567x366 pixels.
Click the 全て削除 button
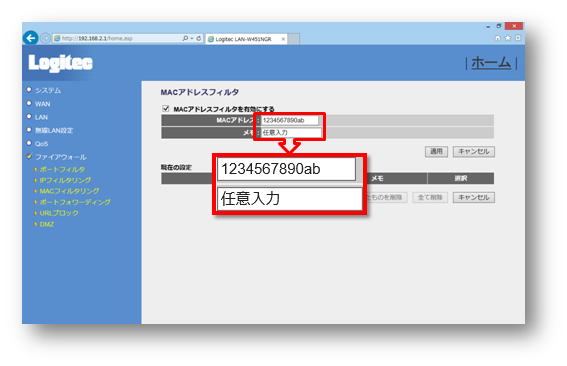click(430, 197)
